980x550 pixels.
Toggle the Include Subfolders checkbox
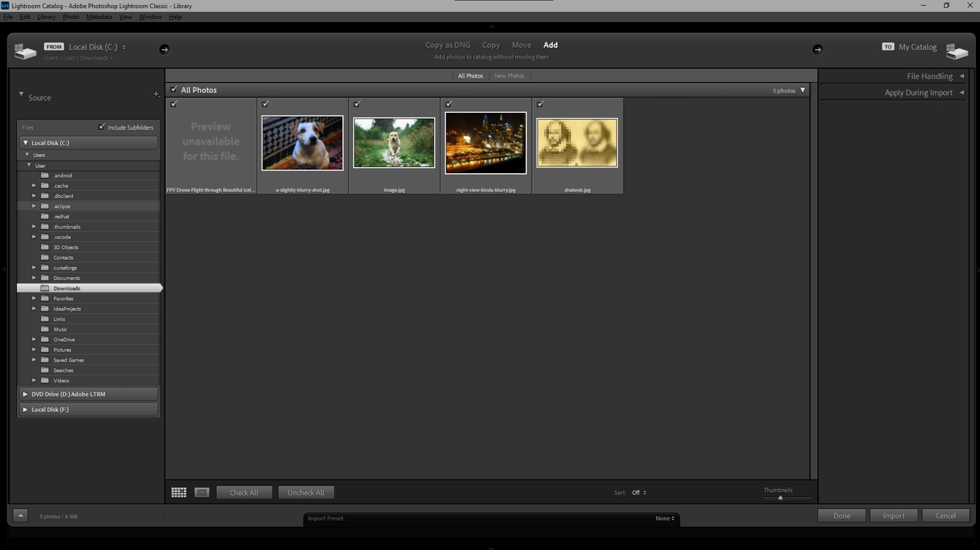coord(102,127)
